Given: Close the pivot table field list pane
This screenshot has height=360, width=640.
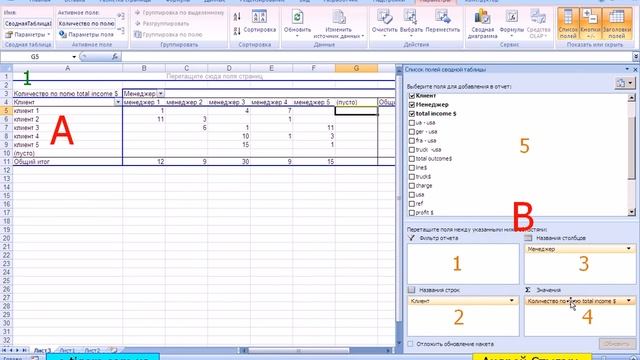Looking at the screenshot, I should coord(635,69).
